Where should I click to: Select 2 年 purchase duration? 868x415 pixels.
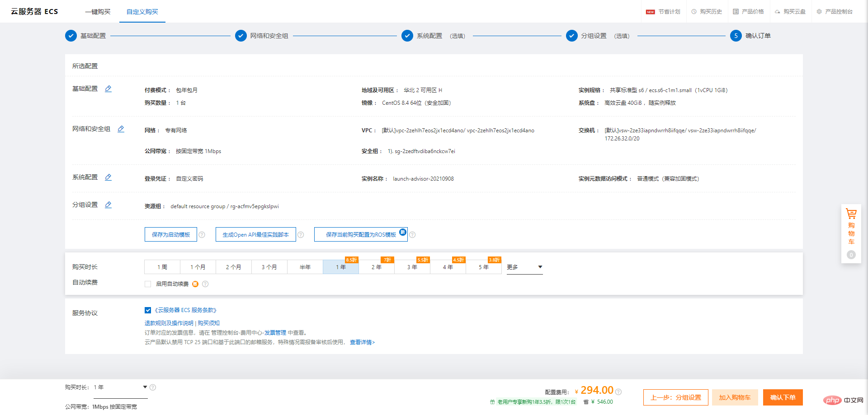[x=377, y=267]
